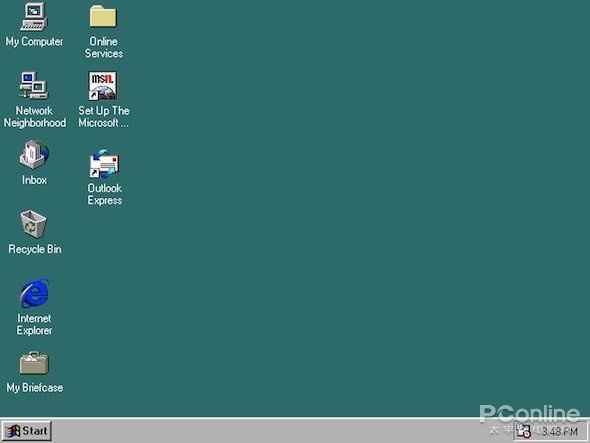Select the My Briefcase icon
This screenshot has width=590, height=443.
coord(34,363)
